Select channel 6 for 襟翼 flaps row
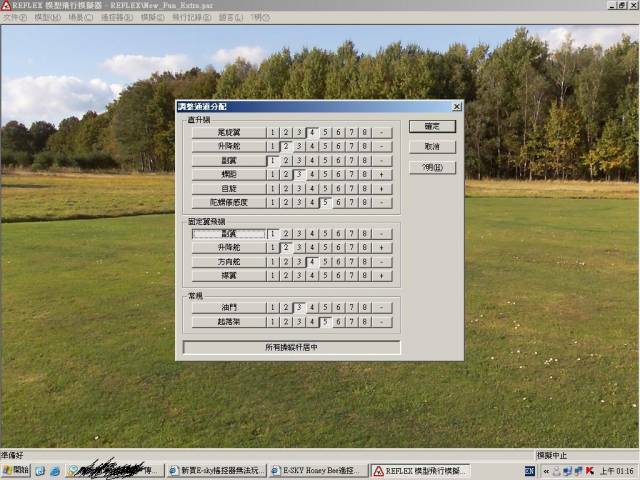 click(x=338, y=276)
